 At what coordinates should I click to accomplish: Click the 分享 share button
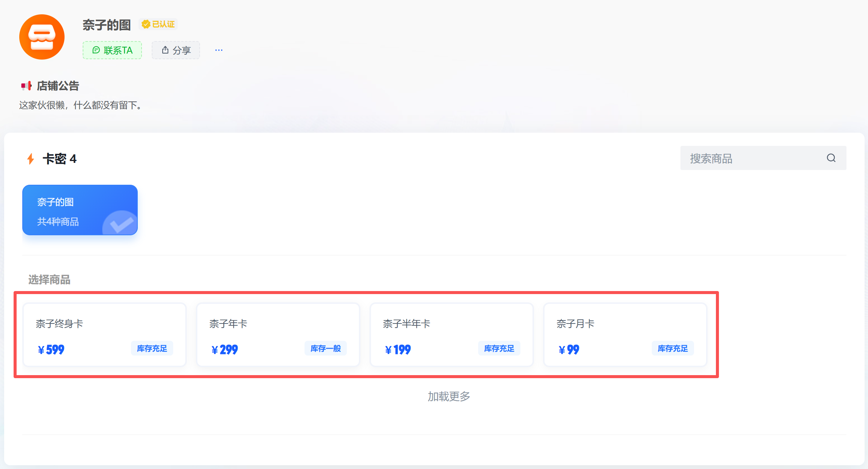point(176,50)
